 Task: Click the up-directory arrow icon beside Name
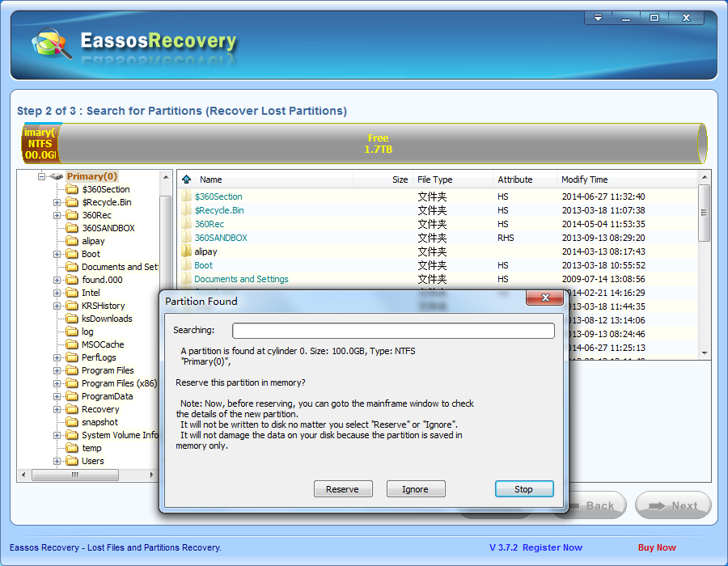click(187, 179)
